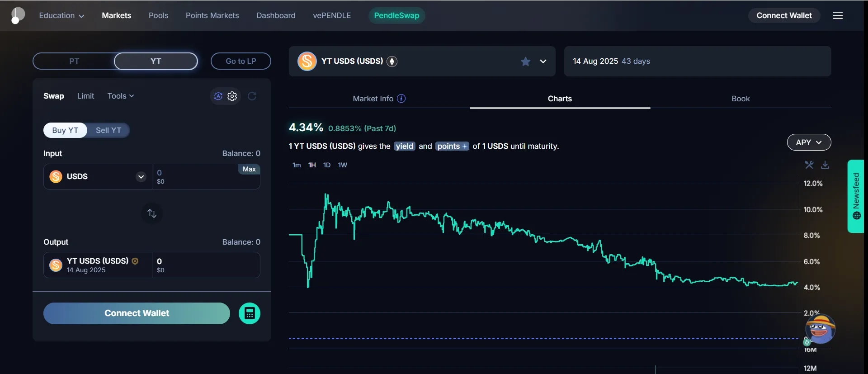
Task: Click the Market Info information icon
Action: pos(401,99)
